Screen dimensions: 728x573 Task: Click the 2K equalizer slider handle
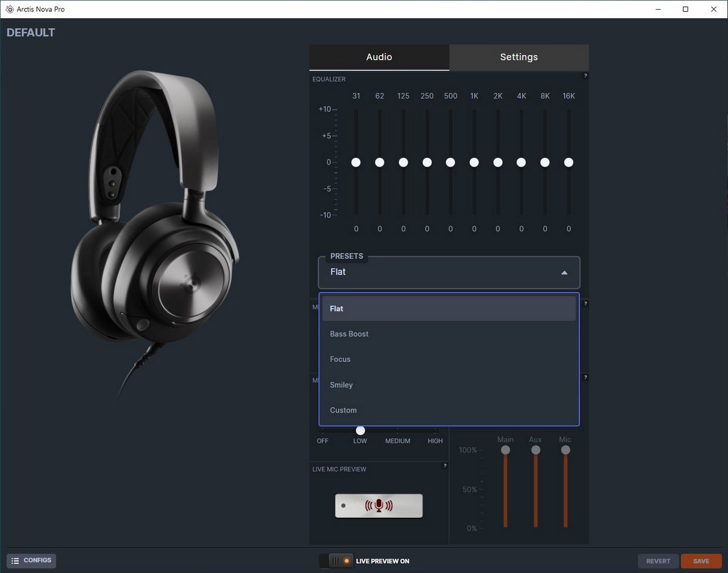coord(498,163)
